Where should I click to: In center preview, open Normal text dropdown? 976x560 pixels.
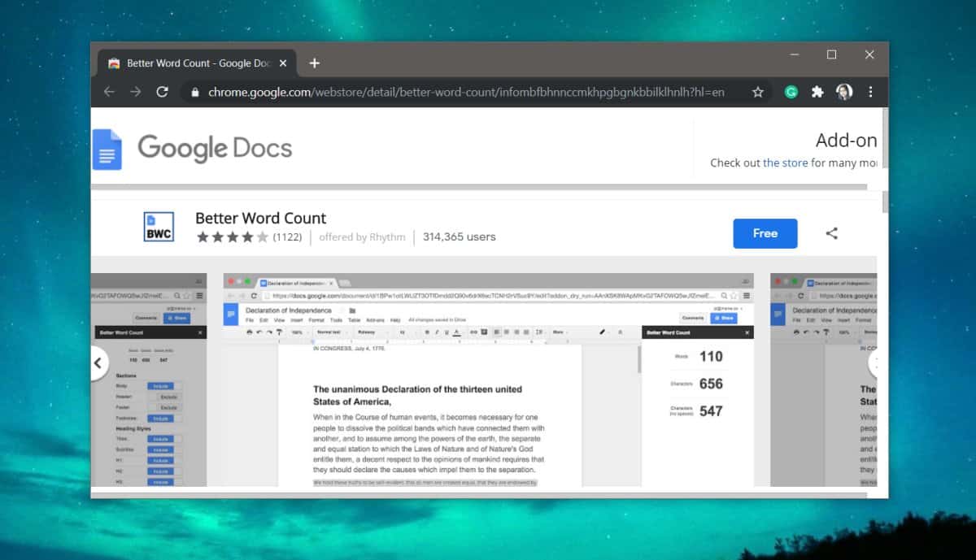[332, 332]
